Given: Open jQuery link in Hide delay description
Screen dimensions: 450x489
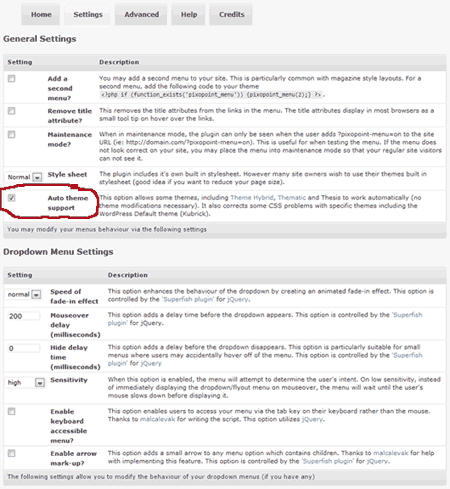Looking at the screenshot, I should [151, 363].
